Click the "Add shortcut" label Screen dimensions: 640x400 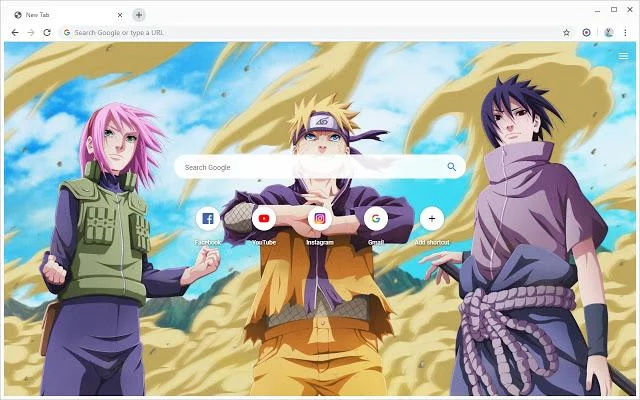[432, 242]
